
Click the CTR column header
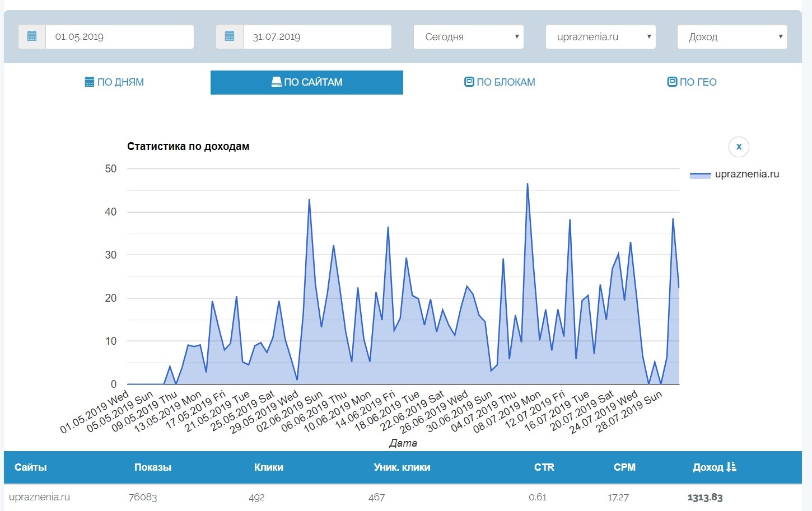(x=544, y=467)
